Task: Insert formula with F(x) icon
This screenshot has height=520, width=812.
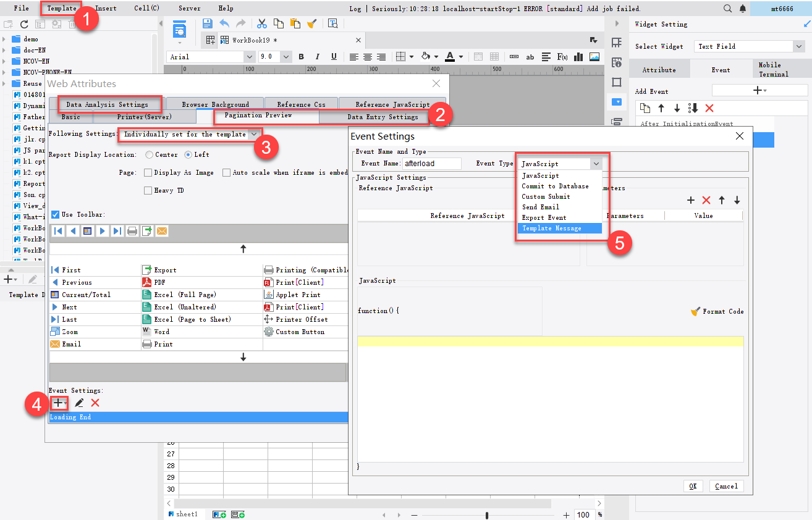Action: (562, 57)
